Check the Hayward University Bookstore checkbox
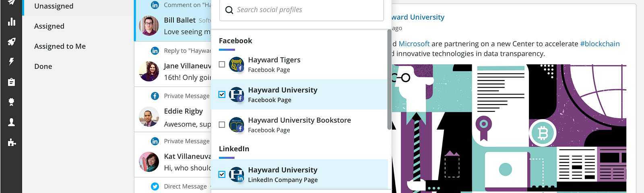This screenshot has height=193, width=644. pos(222,125)
